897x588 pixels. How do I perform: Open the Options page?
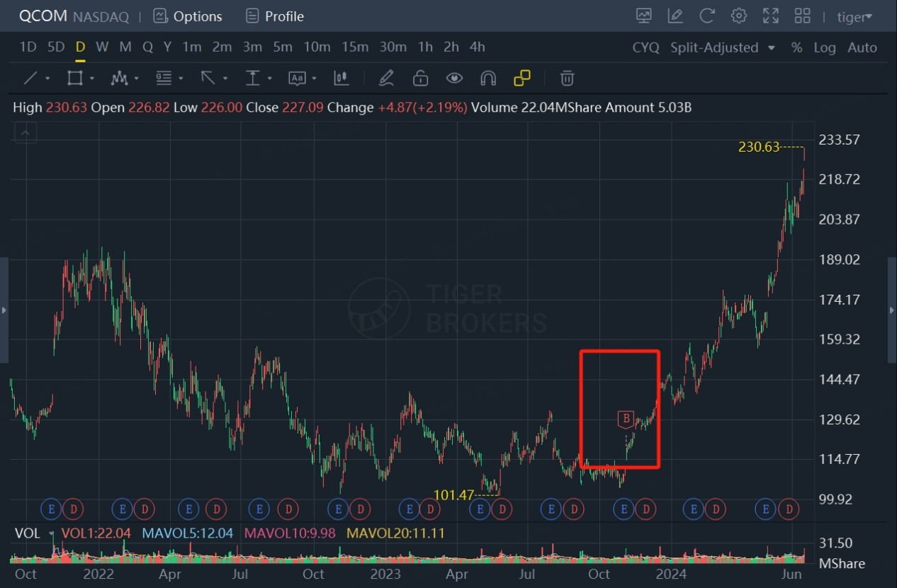click(x=188, y=16)
